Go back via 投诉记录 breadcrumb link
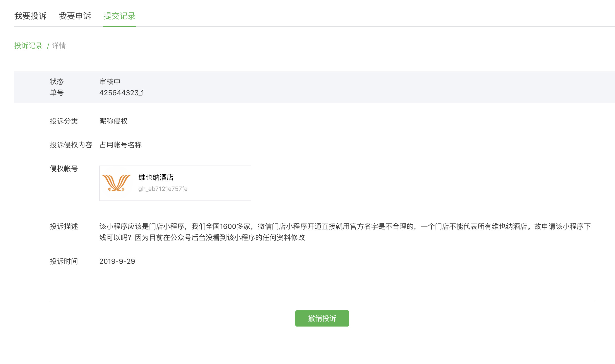Viewport: 615px width, 364px height. 28,46
